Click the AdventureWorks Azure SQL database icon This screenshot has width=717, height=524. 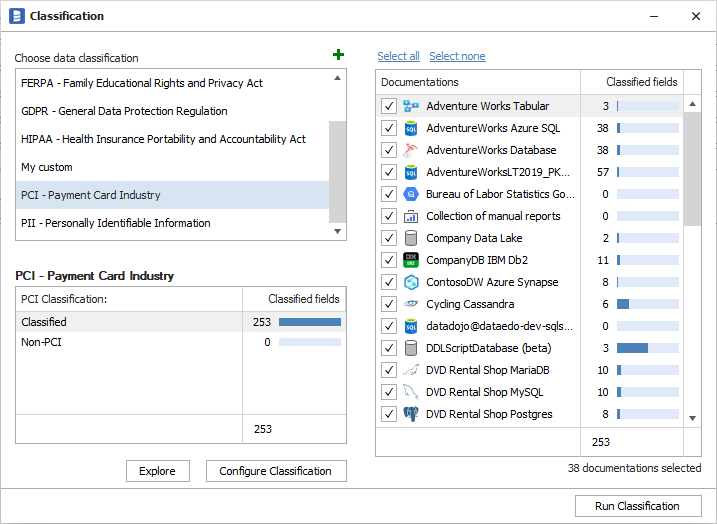point(410,128)
